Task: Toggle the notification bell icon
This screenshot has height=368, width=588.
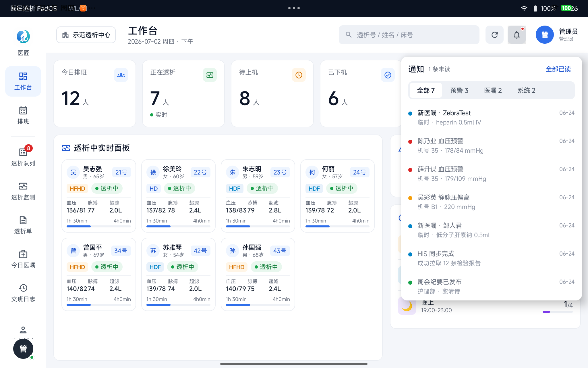Action: 517,35
